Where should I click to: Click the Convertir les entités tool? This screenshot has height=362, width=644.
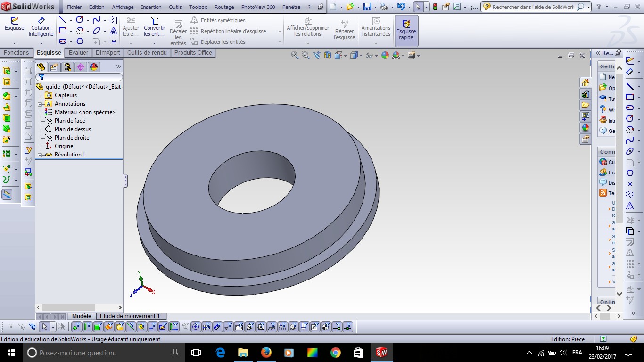155,27
